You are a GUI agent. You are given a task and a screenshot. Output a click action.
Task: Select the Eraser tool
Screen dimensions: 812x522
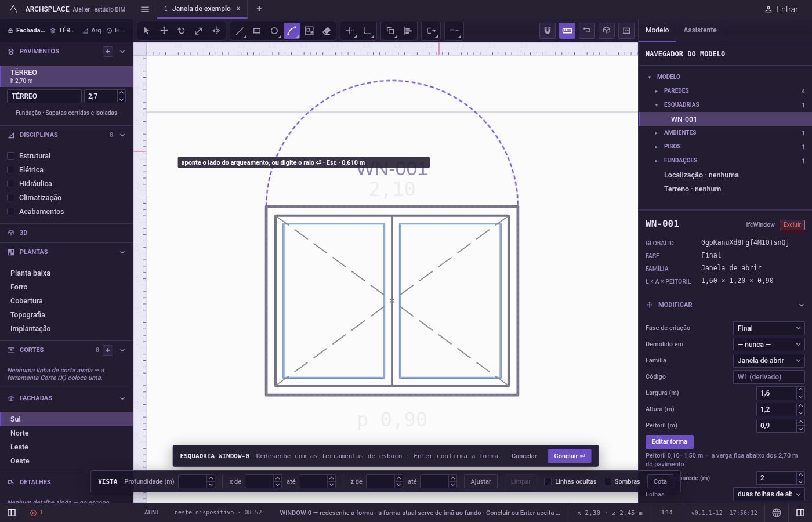pos(327,31)
